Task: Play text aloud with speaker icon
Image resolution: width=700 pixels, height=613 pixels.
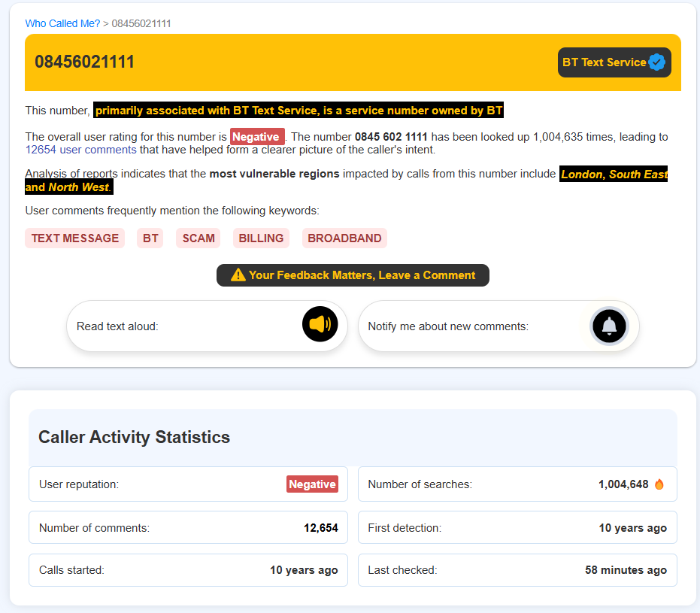Action: tap(320, 324)
